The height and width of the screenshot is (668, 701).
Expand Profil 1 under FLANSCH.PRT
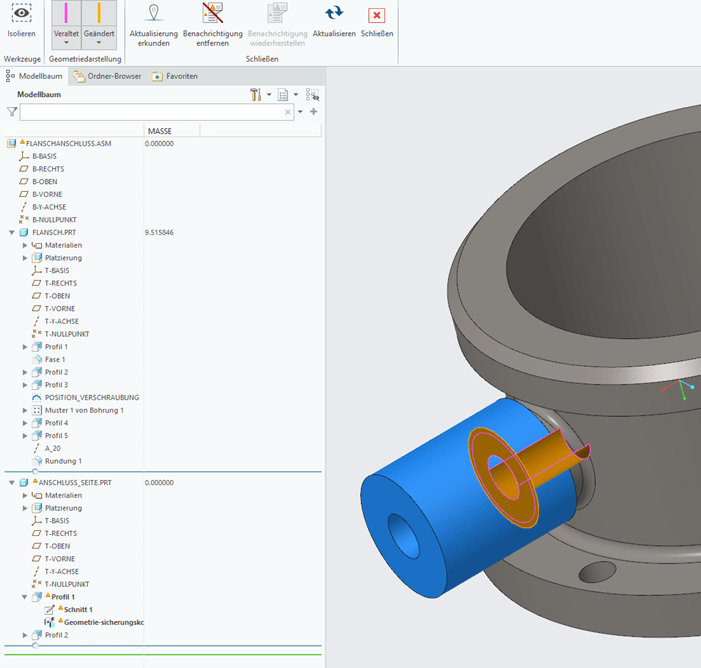coord(25,347)
